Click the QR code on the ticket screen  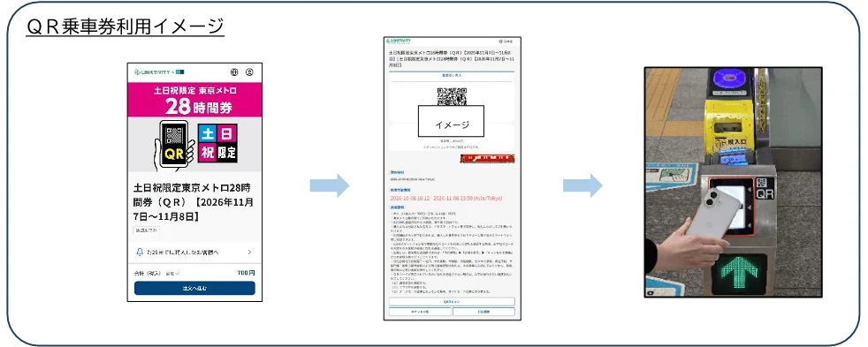pos(452,97)
